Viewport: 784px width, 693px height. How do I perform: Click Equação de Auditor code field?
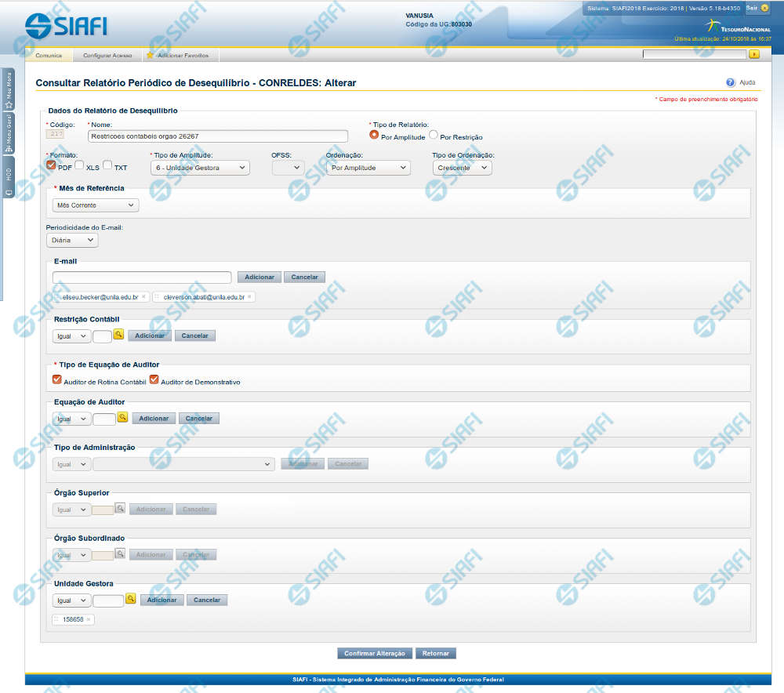click(x=104, y=419)
